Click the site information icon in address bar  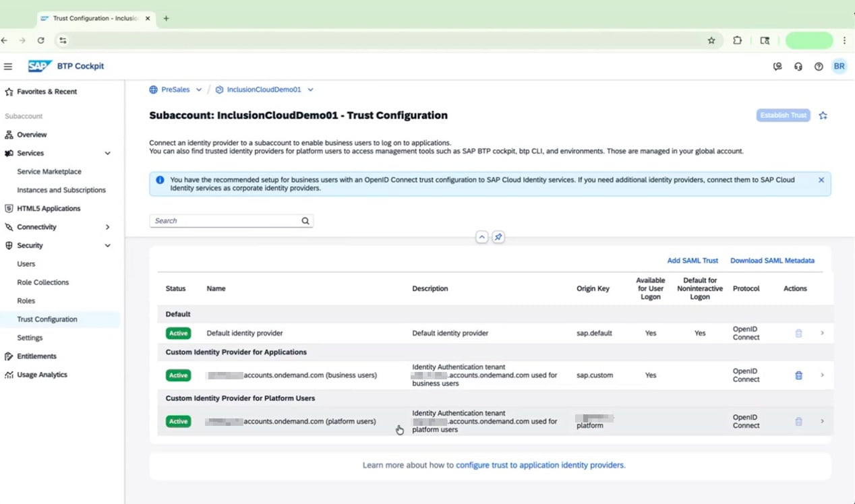(63, 40)
